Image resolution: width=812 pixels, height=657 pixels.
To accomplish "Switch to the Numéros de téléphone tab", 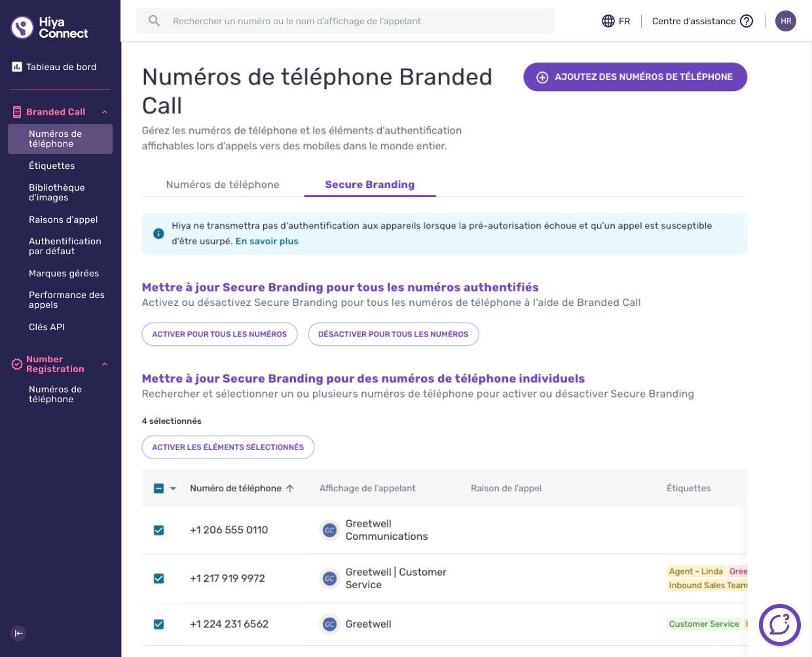I will point(223,185).
